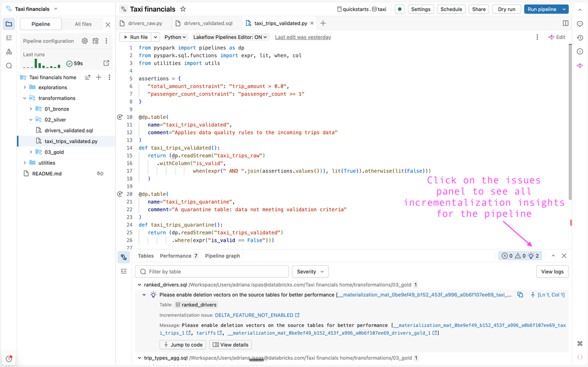
Task: Open Taxi financials home kebab menu
Action: (x=109, y=77)
